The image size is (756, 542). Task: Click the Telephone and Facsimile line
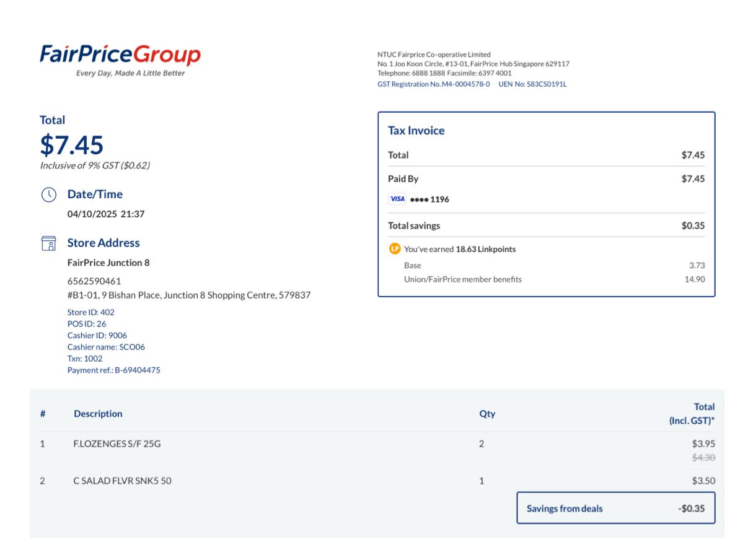pyautogui.click(x=444, y=73)
